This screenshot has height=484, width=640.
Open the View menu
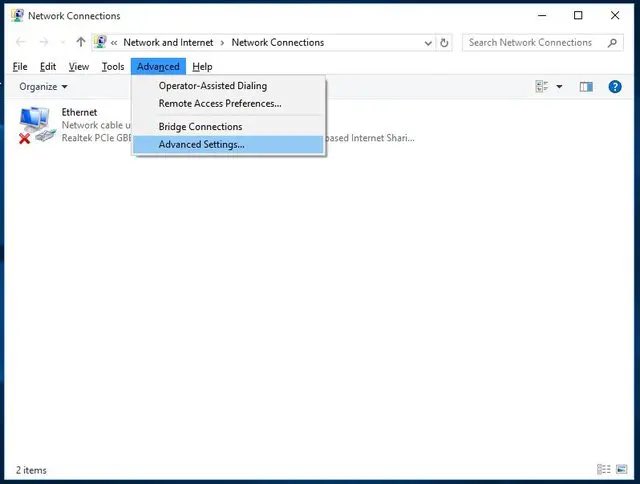[79, 67]
